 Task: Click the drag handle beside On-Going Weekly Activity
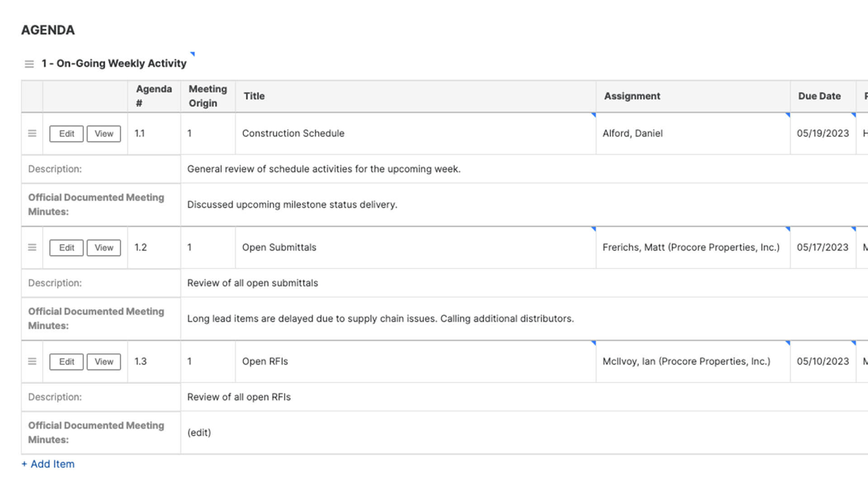pyautogui.click(x=30, y=64)
